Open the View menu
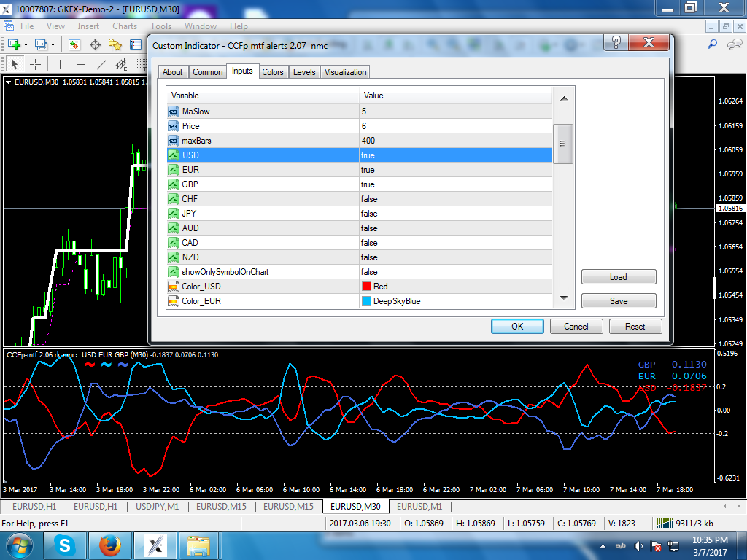This screenshot has width=747, height=560. click(55, 26)
